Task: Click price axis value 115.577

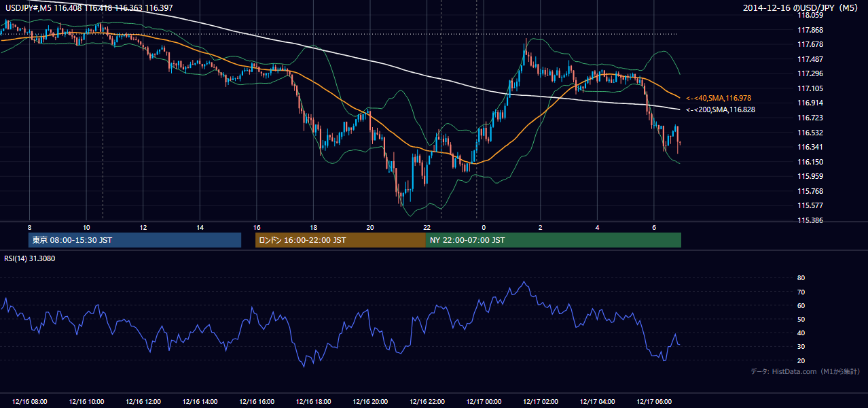Action: (x=810, y=205)
